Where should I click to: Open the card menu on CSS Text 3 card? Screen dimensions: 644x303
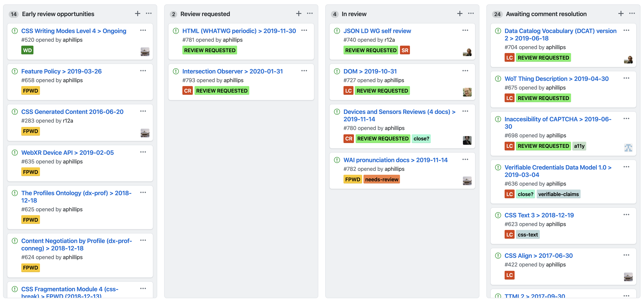click(x=627, y=215)
